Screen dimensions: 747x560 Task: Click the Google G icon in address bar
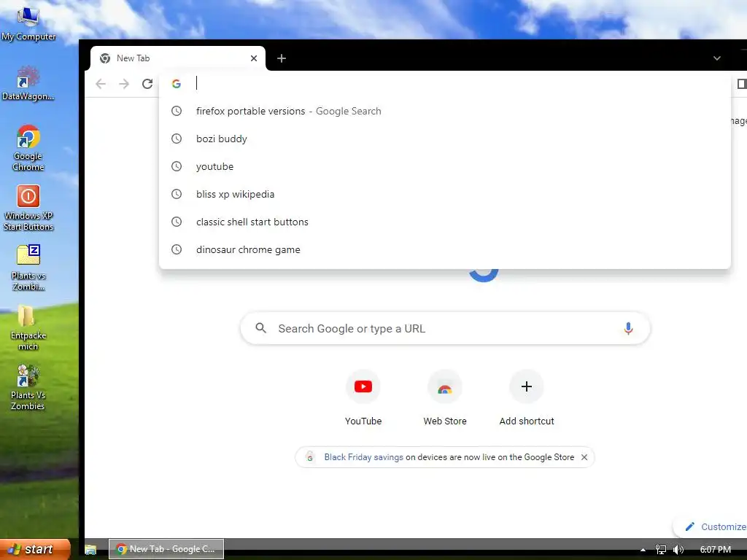pyautogui.click(x=177, y=84)
